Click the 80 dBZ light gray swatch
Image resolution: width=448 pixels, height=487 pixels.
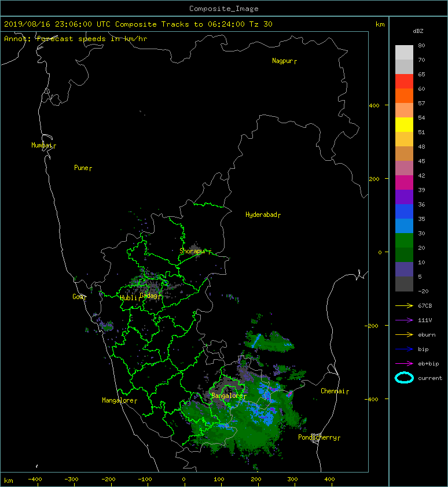(404, 53)
